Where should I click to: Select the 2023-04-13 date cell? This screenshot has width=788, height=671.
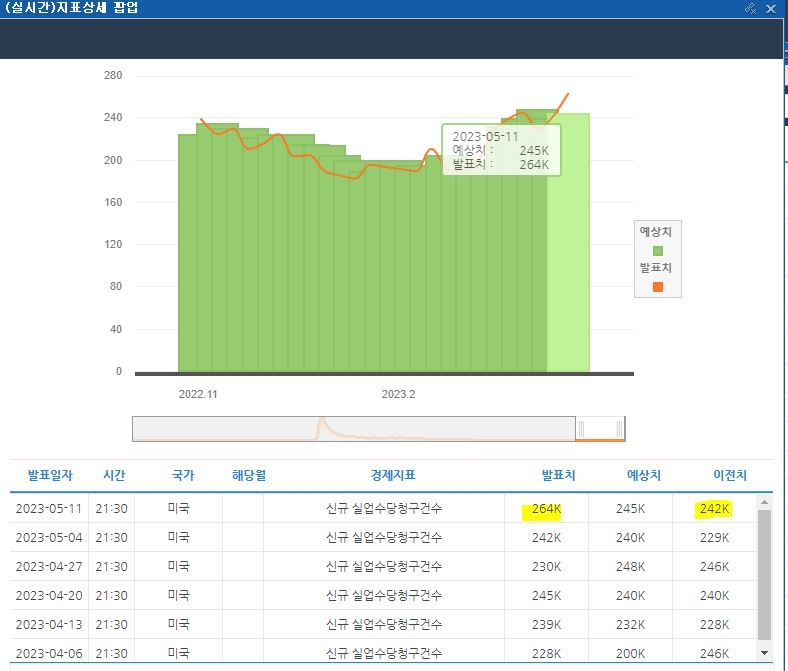pyautogui.click(x=49, y=624)
